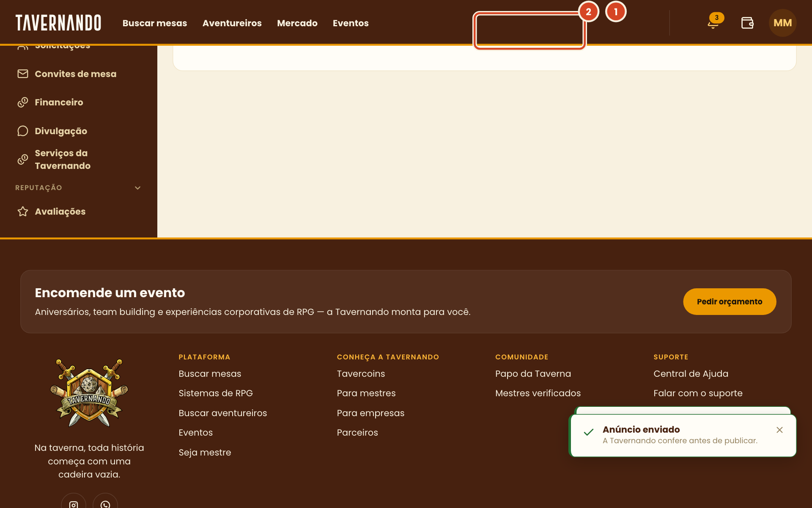Image resolution: width=812 pixels, height=508 pixels.
Task: Dismiss the Anúncio enviado notification
Action: [x=779, y=430]
